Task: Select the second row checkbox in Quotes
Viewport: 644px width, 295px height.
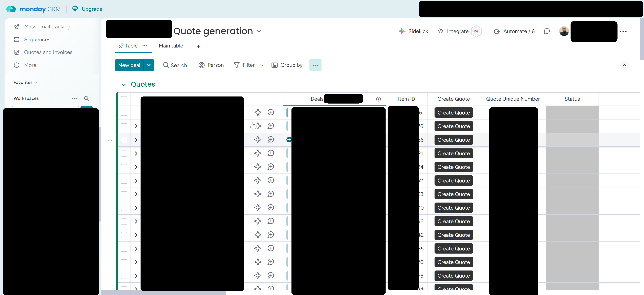Action: tap(124, 126)
